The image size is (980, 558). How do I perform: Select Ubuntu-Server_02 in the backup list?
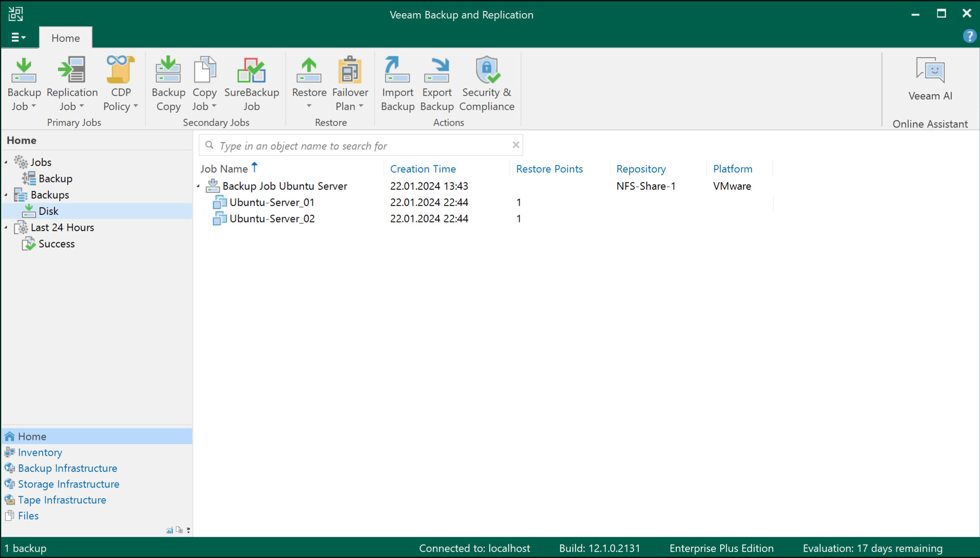coord(271,218)
